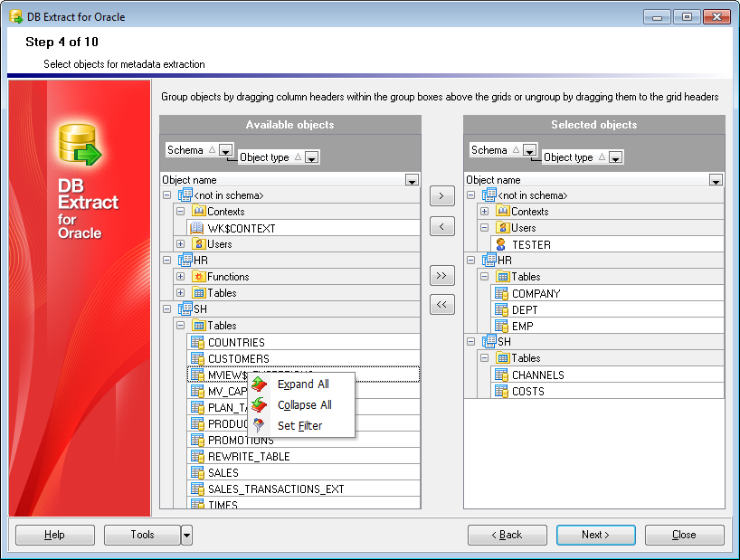The image size is (740, 560).
Task: Click the available Contexts folder icon
Action: 199,211
